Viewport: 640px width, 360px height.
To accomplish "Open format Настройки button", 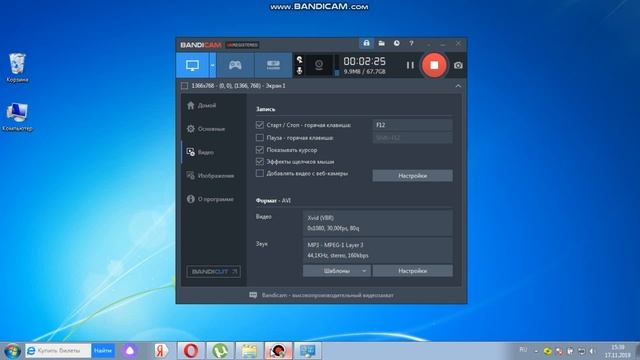I will [x=412, y=271].
